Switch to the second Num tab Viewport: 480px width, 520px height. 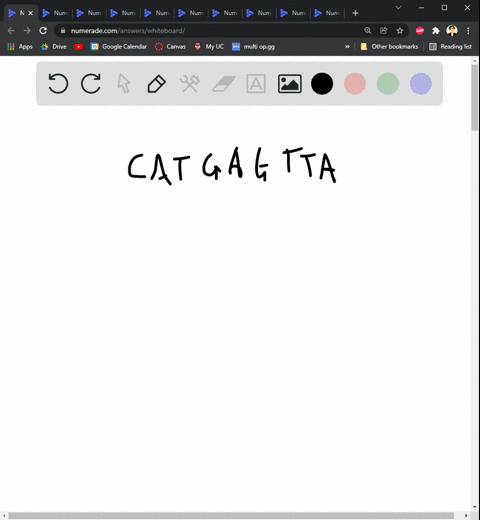[55, 13]
